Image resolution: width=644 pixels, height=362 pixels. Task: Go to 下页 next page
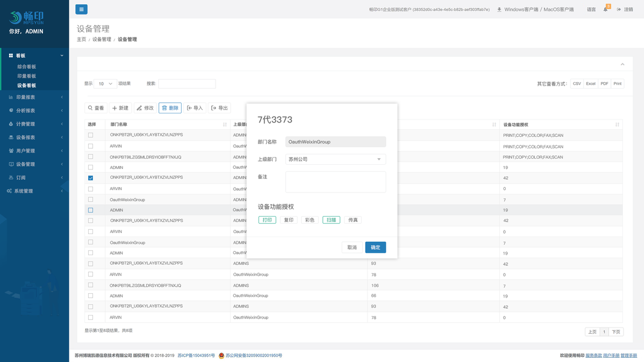coord(616,332)
